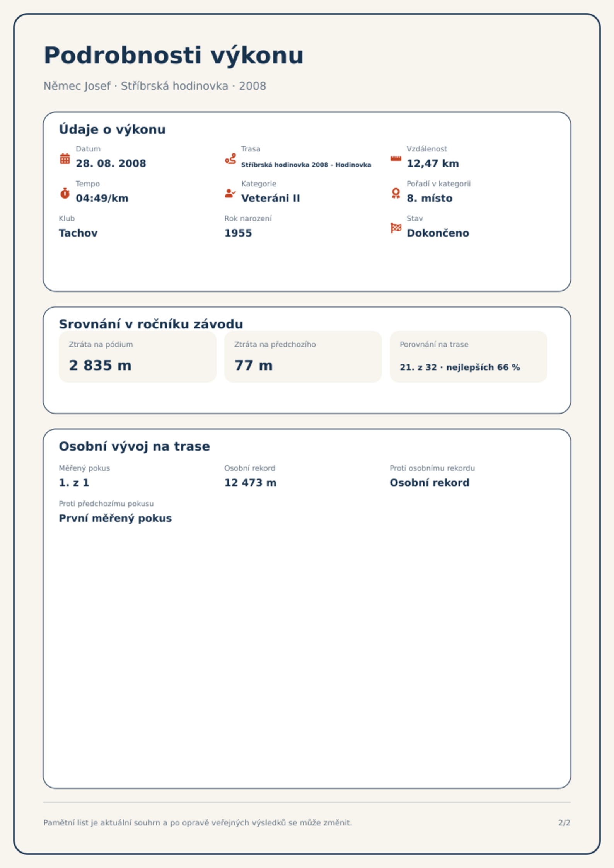This screenshot has height=868, width=614.
Task: Click the club name Tachov
Action: pos(78,233)
